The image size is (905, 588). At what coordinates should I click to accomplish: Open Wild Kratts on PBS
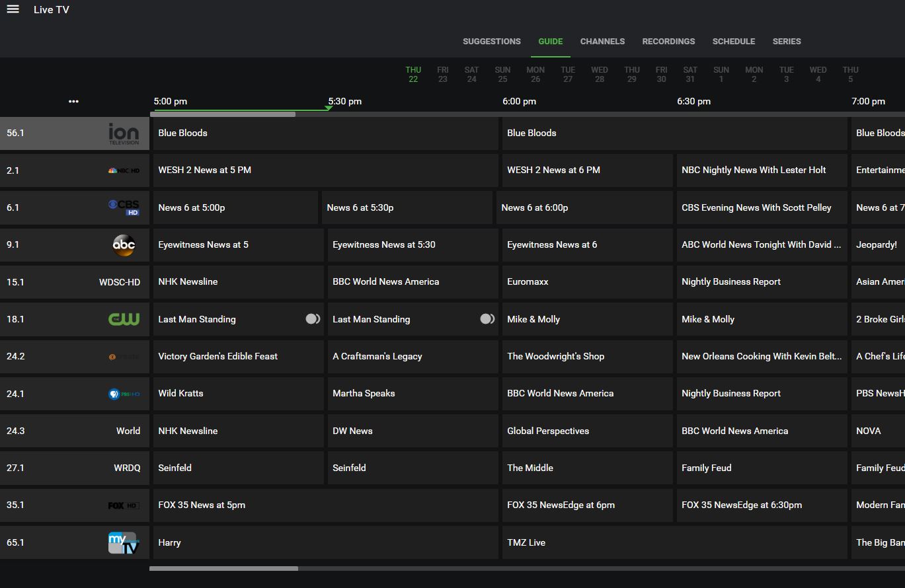tap(238, 393)
